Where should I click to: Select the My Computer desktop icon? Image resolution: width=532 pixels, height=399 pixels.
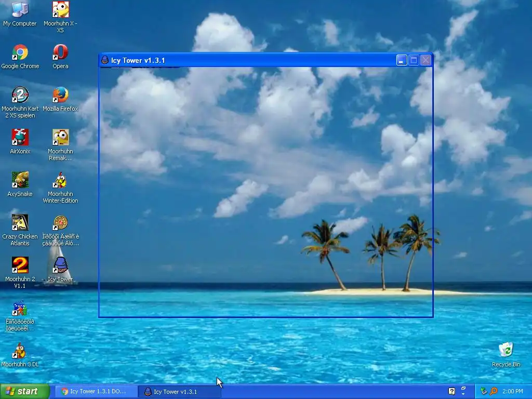(20, 14)
